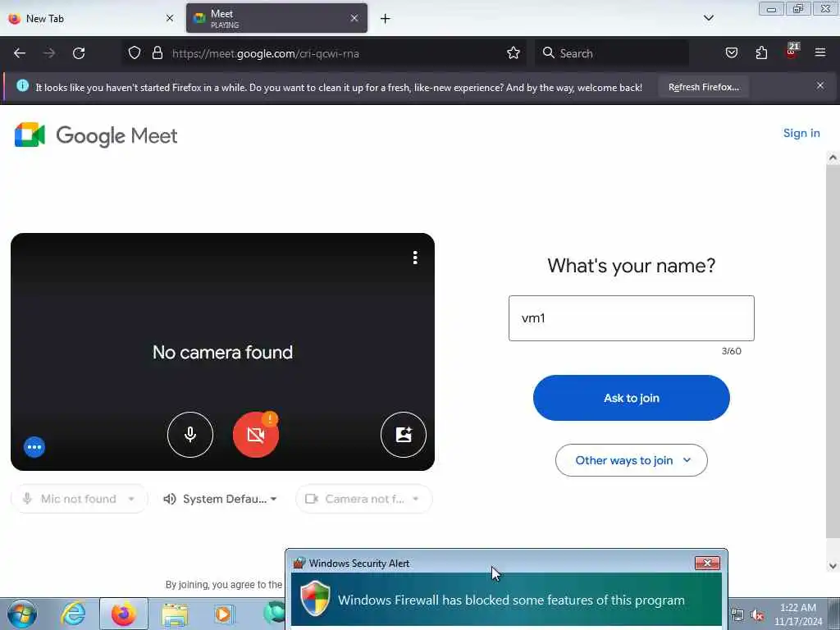Go back with the browser back arrow
Viewport: 840px width, 630px height.
coord(20,53)
